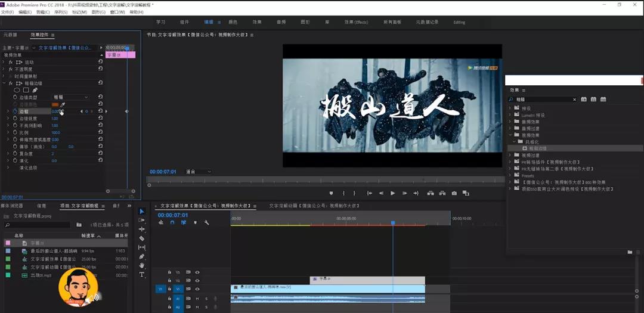This screenshot has width=644, height=313.
Task: Select the Razor tool
Action: click(x=142, y=238)
